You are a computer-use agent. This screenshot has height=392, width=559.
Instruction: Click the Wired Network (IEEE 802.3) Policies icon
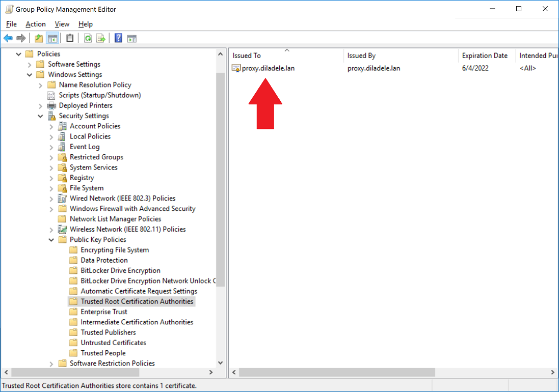tap(62, 199)
